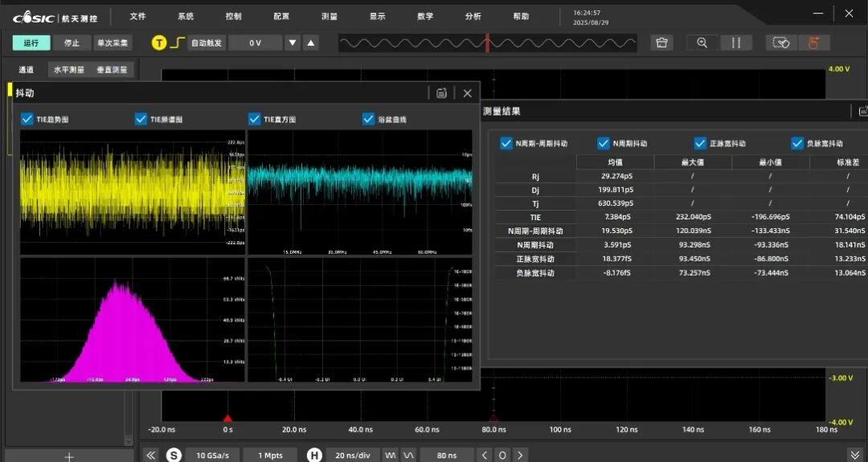Click the 运行 run button
This screenshot has width=868, height=462.
coord(31,43)
